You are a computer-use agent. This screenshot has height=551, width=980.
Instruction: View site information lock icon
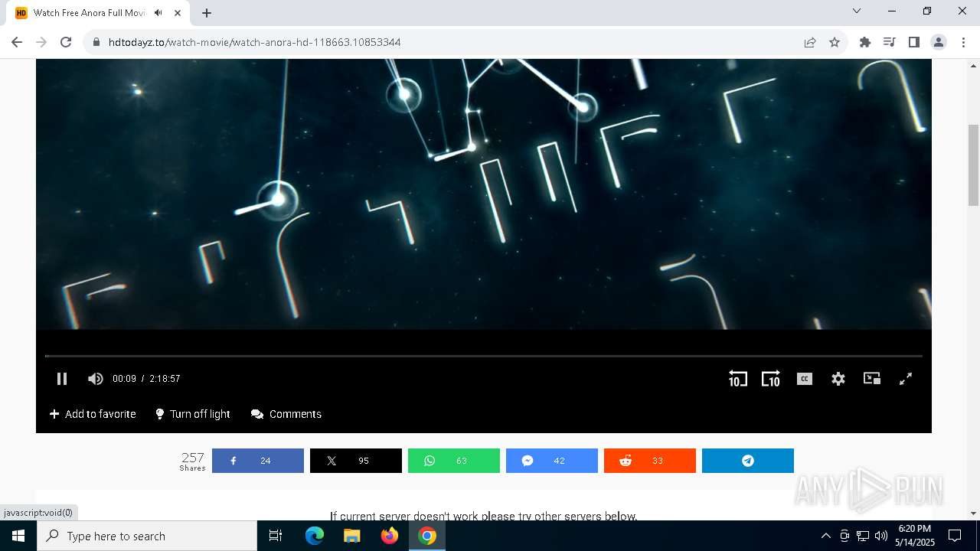click(x=96, y=42)
